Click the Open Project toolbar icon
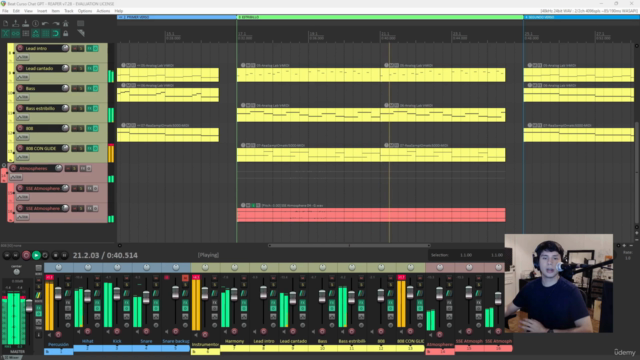 pos(16,24)
